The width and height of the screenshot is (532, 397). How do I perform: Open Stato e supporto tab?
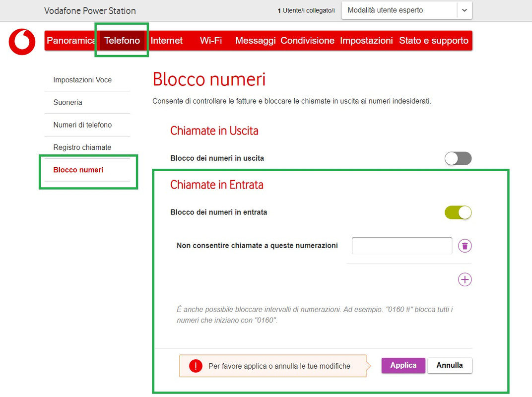[434, 40]
